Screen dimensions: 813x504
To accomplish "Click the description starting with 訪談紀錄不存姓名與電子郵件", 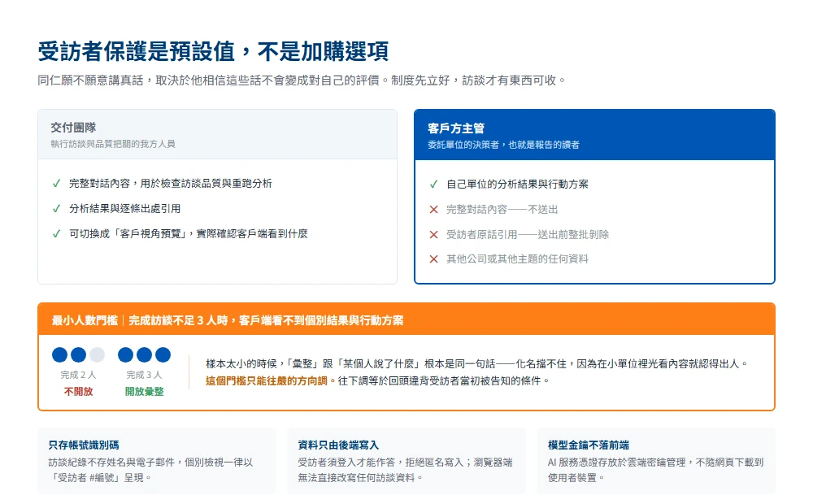I will pos(151,470).
